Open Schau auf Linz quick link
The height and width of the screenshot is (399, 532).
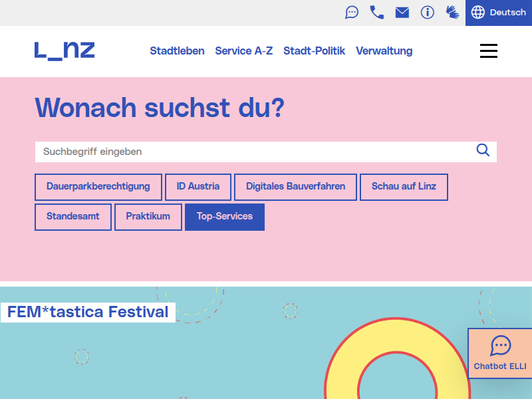click(404, 187)
